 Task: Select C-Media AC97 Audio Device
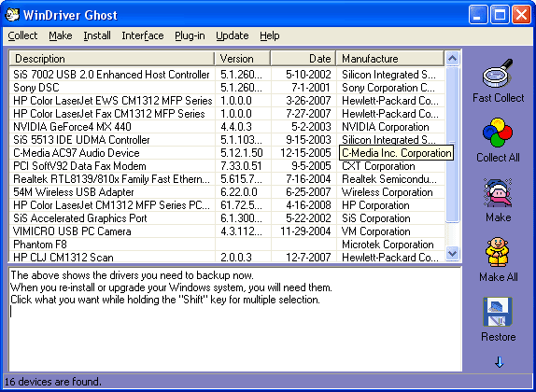(227, 153)
